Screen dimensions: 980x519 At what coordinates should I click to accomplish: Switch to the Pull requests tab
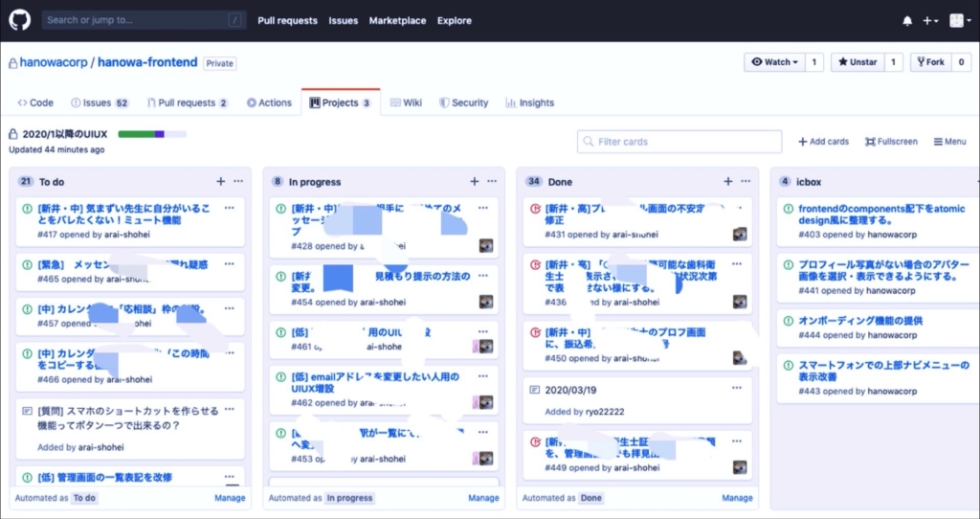tap(188, 102)
